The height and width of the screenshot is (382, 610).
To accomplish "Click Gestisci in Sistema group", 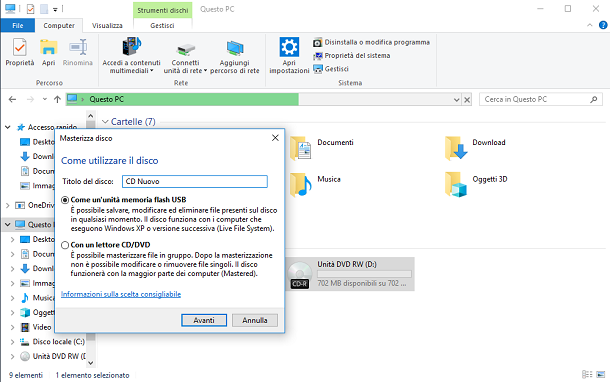I will 331,69.
